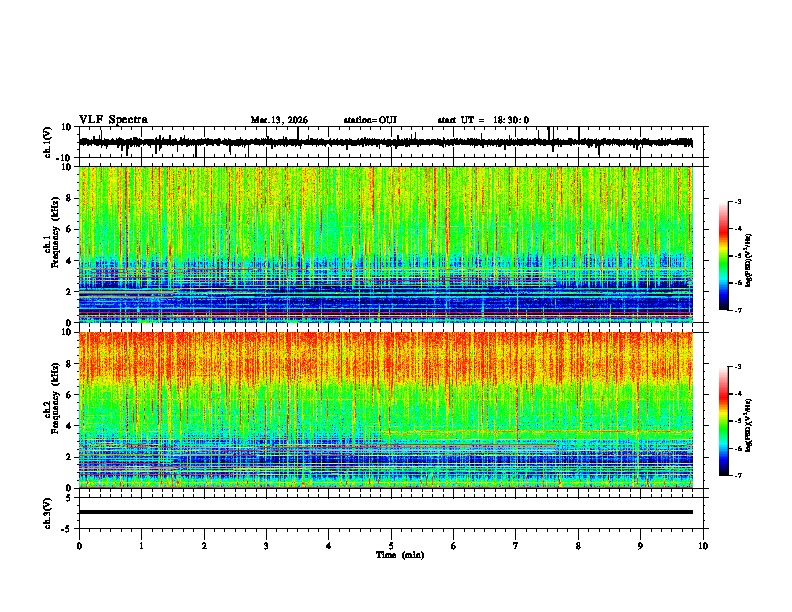Image resolution: width=792 pixels, height=612 pixels.
Task: Click the '8' kHz tick on ch.1 spectrogram
Action: tap(69, 198)
